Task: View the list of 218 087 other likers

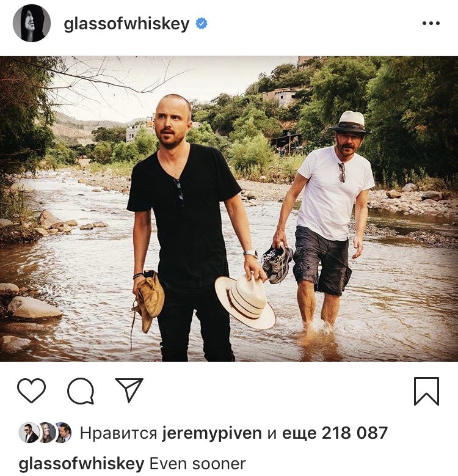Action: pyautogui.click(x=335, y=433)
